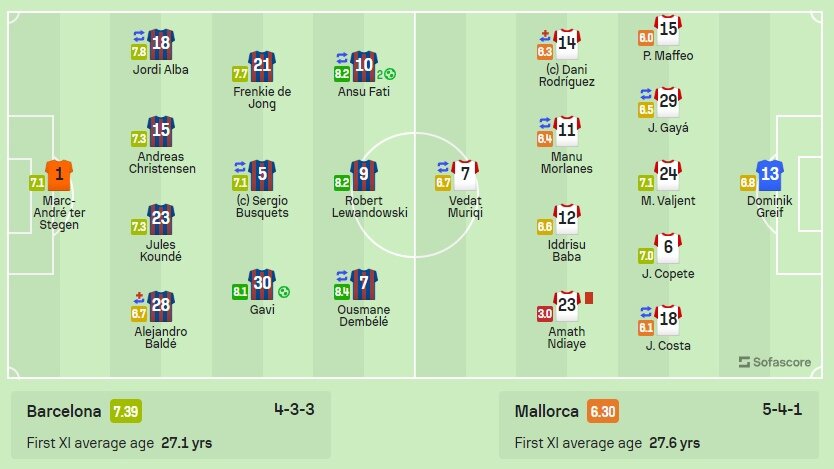Click the Sofascore logo watermark
The image size is (834, 469).
pos(775,362)
